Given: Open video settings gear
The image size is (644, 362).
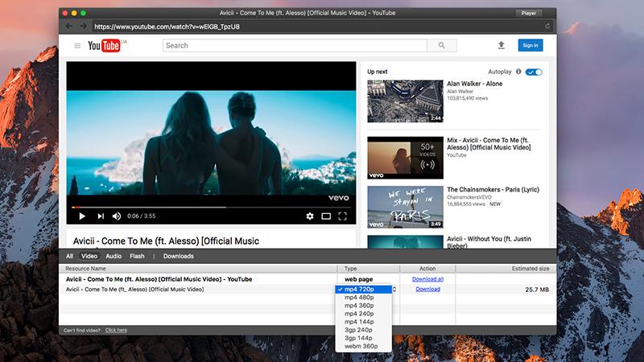Looking at the screenshot, I should tap(310, 216).
